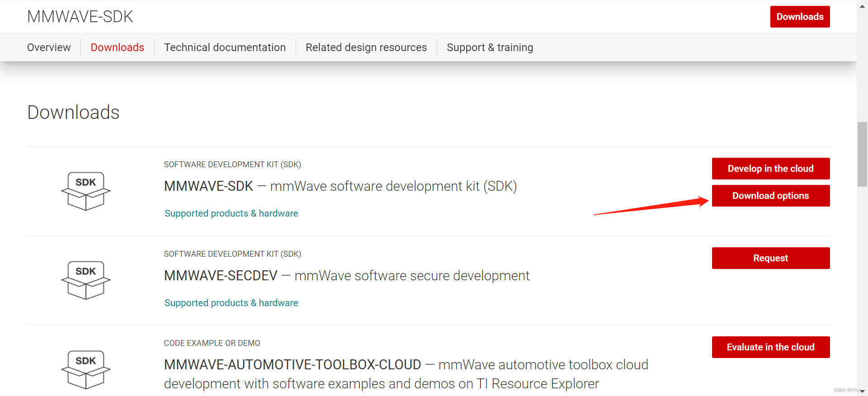Click Evaluate in the cloud button
868x396 pixels.
(771, 347)
